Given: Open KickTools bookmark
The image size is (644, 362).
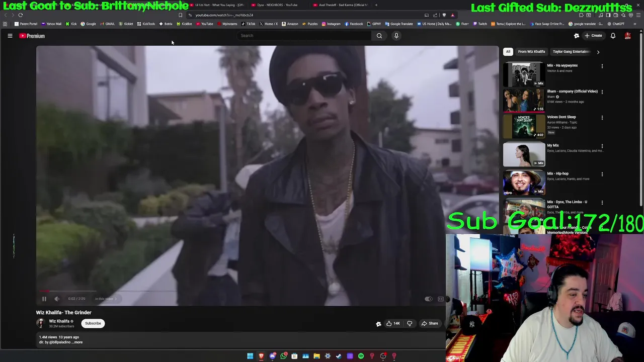Looking at the screenshot, I should (146, 24).
